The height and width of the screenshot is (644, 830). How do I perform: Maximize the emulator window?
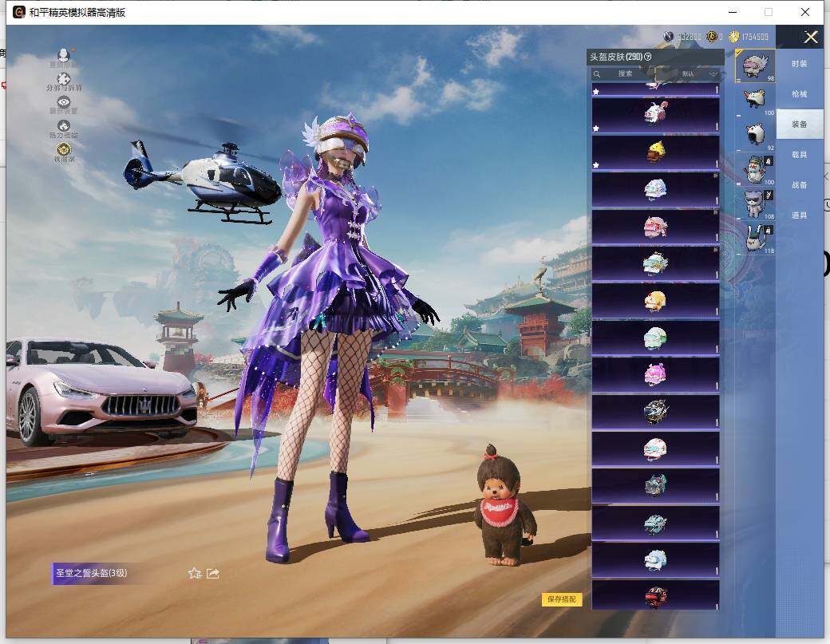pos(769,12)
